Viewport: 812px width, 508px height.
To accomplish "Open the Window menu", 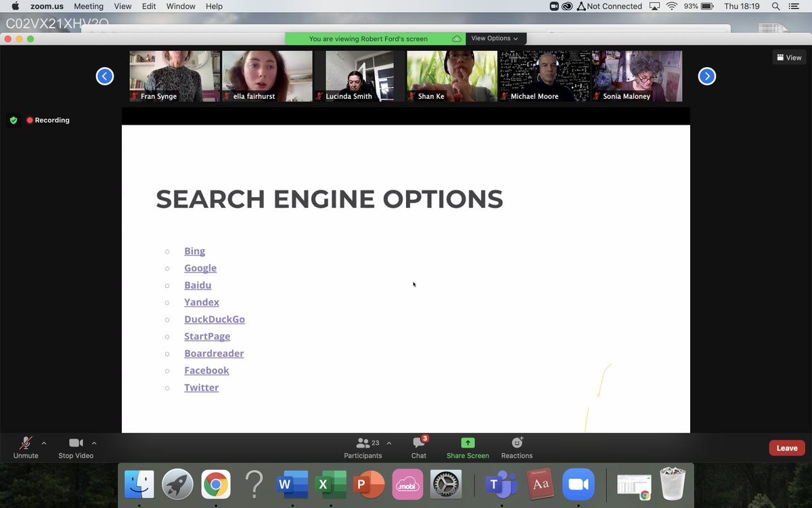I will tap(181, 6).
